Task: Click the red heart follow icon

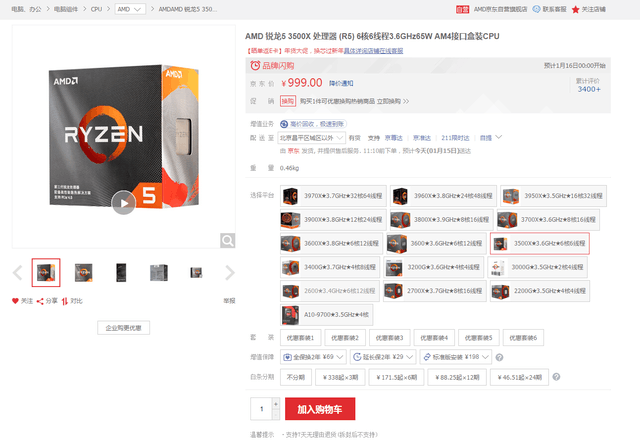Action: coord(15,301)
